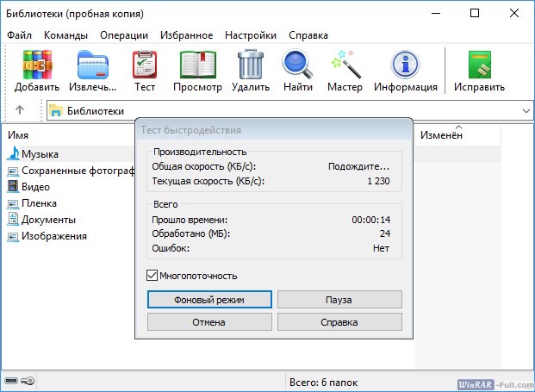Open the Информация icon
Viewport: 535px width, 392px height.
[405, 64]
